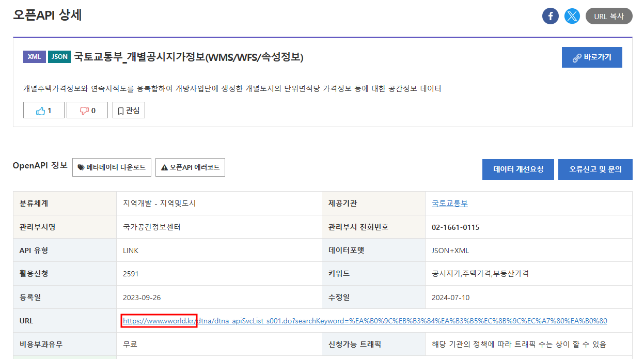This screenshot has width=644, height=359.
Task: Select the phone number 02-1661-0115
Action: (455, 227)
